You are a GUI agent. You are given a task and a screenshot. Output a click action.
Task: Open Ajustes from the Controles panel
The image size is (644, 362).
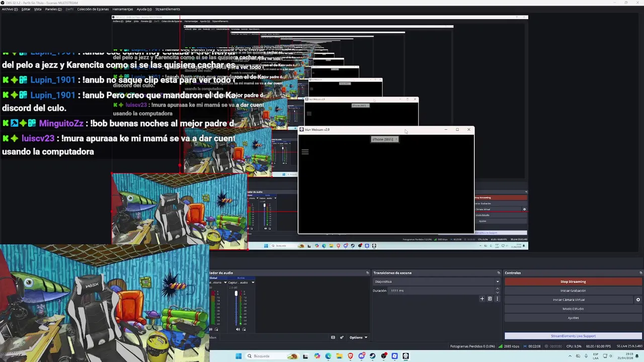click(x=573, y=318)
